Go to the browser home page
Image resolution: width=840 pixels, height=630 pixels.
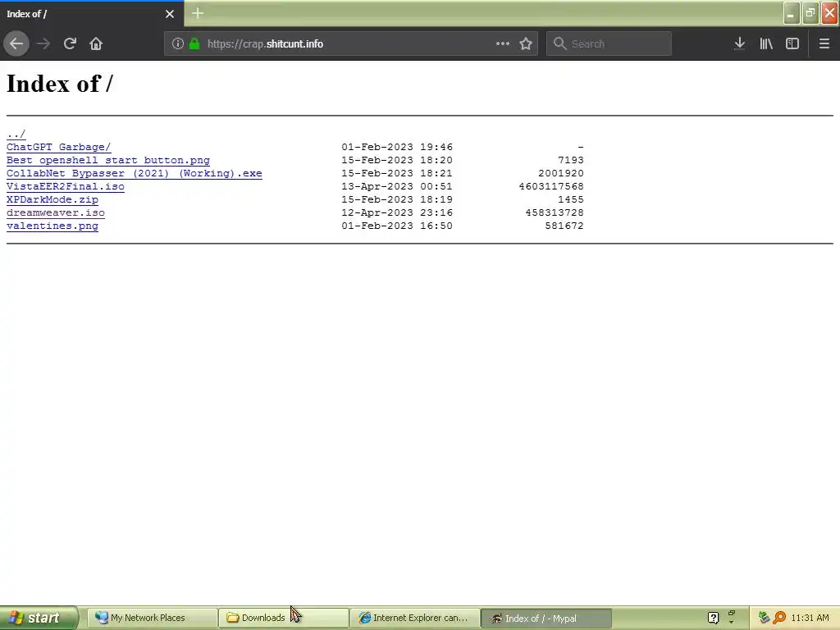pyautogui.click(x=96, y=44)
